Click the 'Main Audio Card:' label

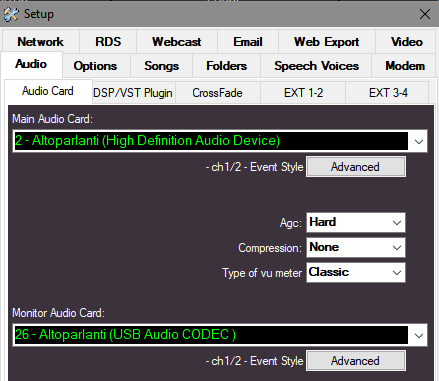point(52,119)
